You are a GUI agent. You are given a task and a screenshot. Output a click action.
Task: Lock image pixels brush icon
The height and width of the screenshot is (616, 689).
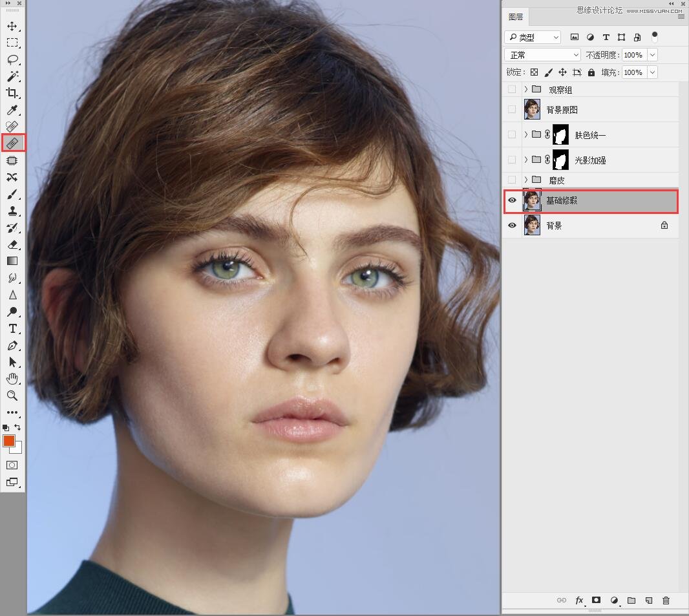548,72
